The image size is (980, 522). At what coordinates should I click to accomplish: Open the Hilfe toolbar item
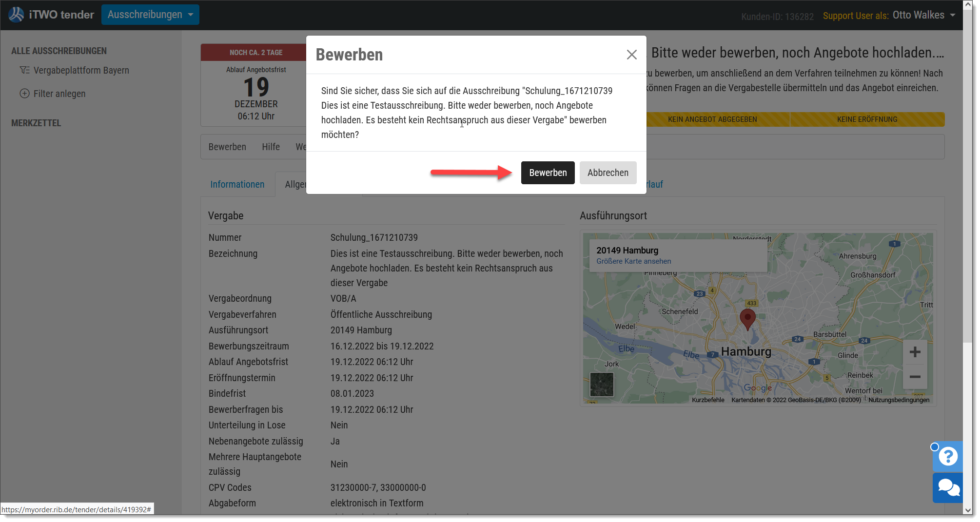(271, 147)
